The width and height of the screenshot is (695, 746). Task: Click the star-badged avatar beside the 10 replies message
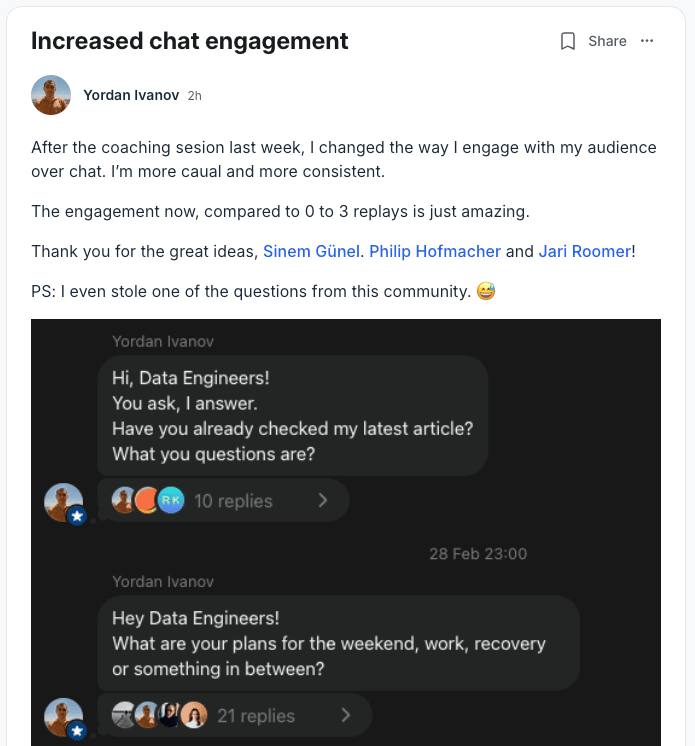coord(64,502)
